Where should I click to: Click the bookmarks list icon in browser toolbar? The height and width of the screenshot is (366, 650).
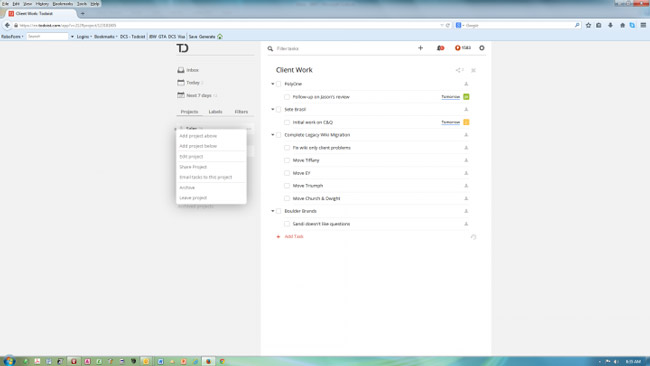pyautogui.click(x=599, y=25)
